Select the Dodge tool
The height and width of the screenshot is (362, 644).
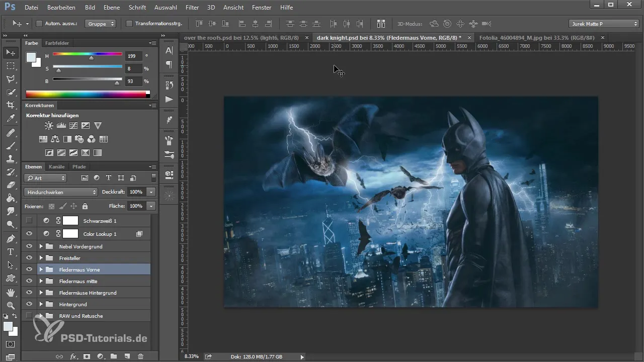[x=11, y=224]
